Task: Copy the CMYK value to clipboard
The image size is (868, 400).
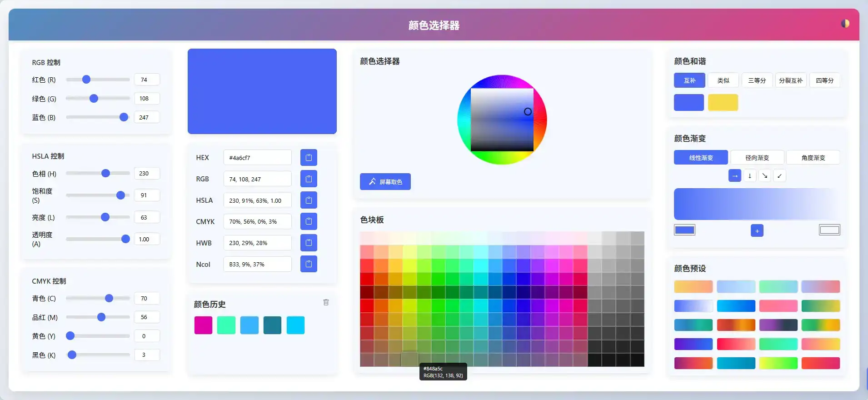Action: [309, 221]
